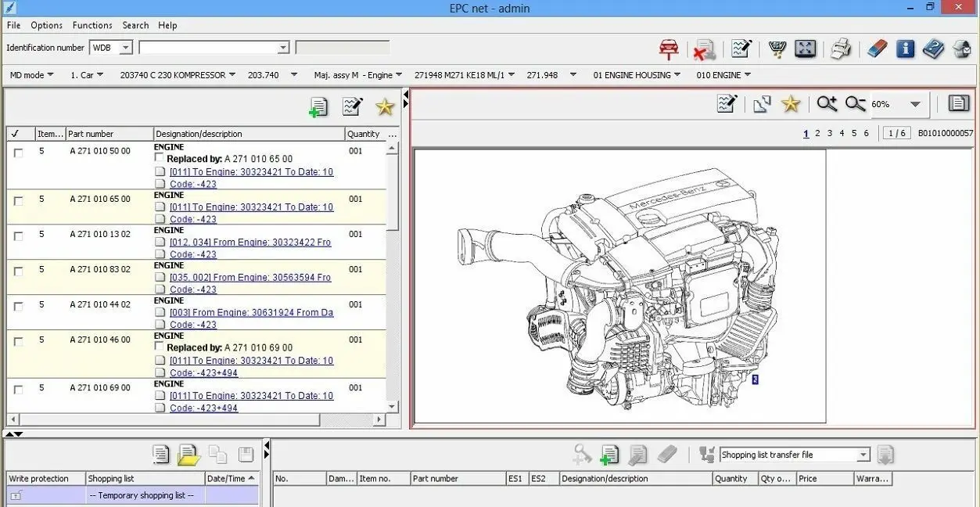Check the box for part A 271 010 65 00
Viewport: 980px width, 507px height.
(18, 201)
